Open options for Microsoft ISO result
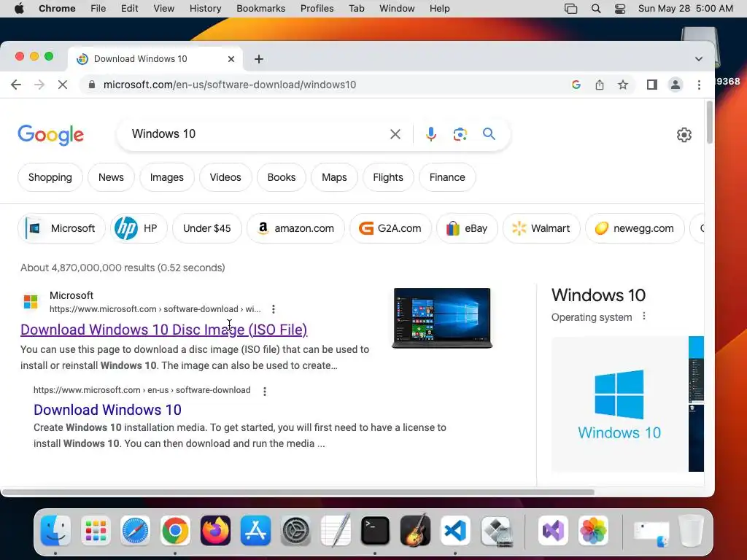 pyautogui.click(x=274, y=309)
